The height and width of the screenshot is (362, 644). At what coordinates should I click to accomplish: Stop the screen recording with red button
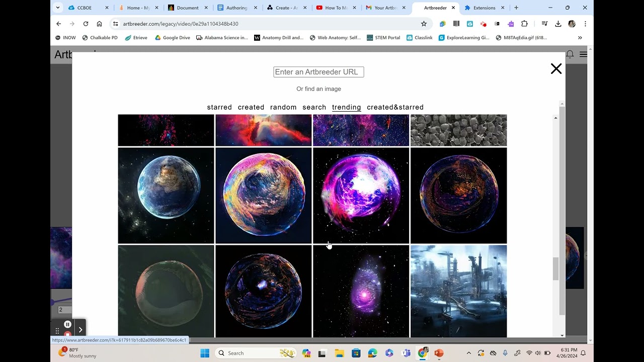tap(67, 334)
